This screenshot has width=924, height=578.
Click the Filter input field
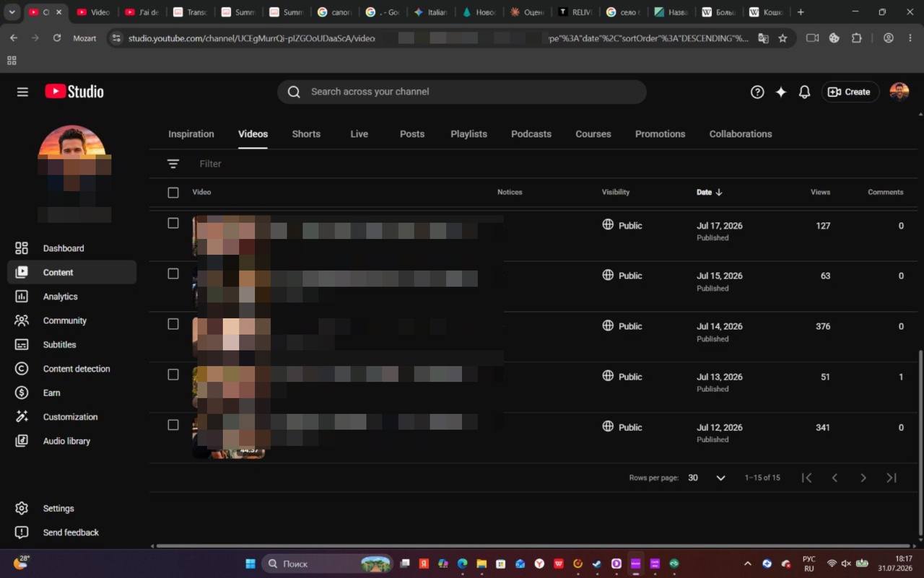[x=534, y=164]
